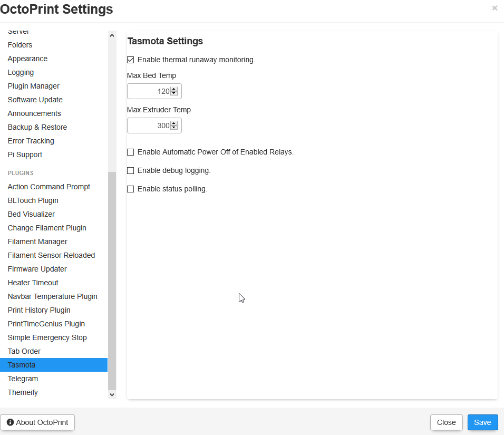Increase Max Bed Temp using the up stepper

[x=174, y=89]
